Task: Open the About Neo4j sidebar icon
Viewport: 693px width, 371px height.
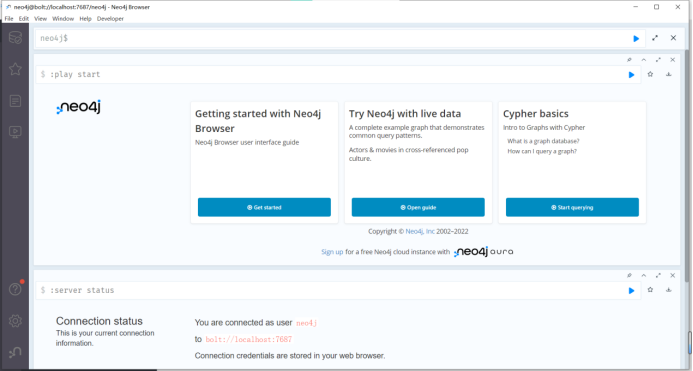Action: [15, 352]
